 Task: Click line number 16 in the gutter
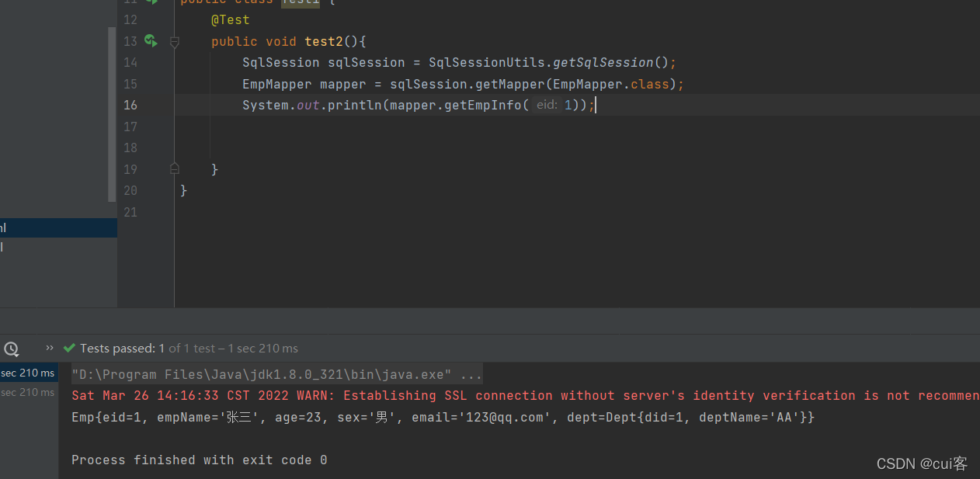pos(130,105)
